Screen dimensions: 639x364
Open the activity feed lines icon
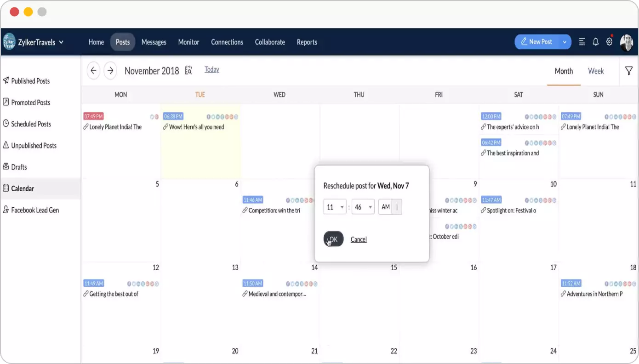(582, 41)
